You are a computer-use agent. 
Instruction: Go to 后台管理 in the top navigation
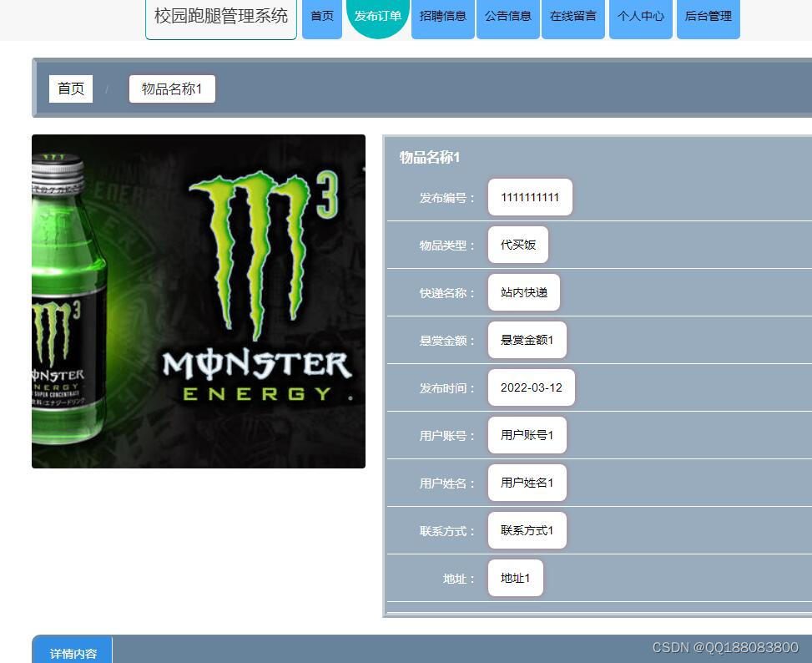(x=708, y=18)
